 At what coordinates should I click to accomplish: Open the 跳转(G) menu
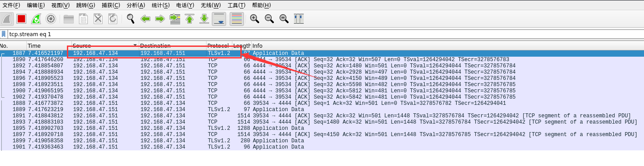[86, 5]
